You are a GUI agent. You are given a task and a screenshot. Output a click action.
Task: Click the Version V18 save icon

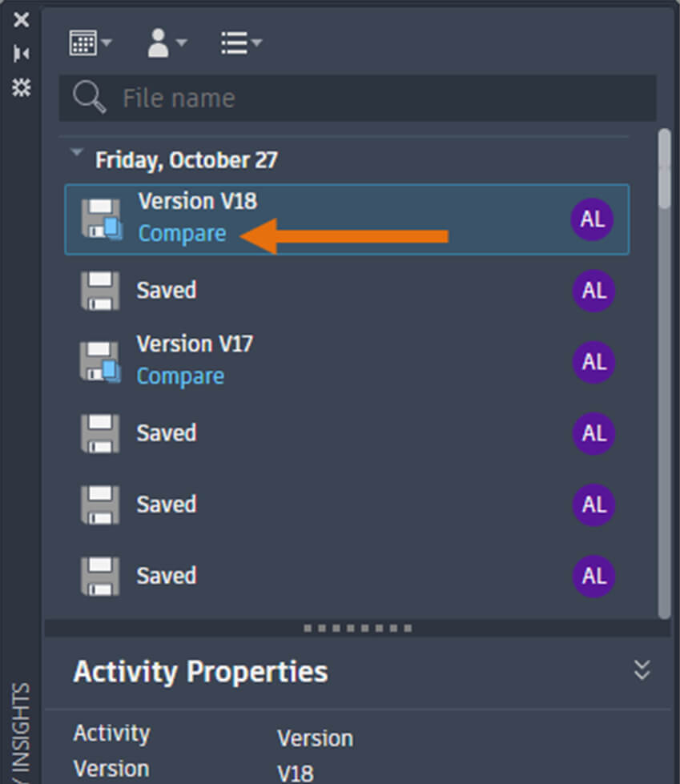click(101, 219)
